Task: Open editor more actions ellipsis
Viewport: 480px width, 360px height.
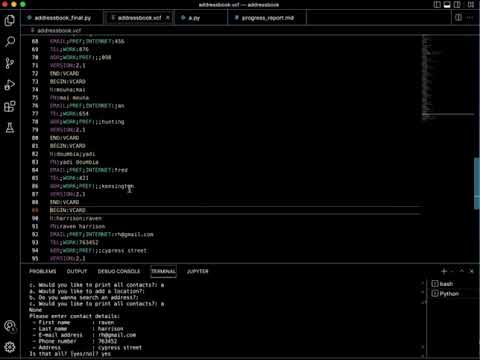Action: tap(470, 17)
